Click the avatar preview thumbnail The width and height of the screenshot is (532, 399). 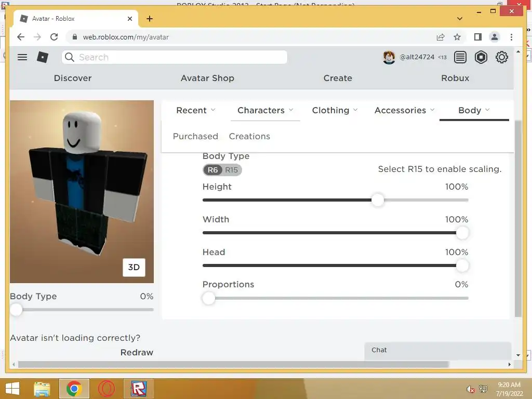tap(82, 191)
